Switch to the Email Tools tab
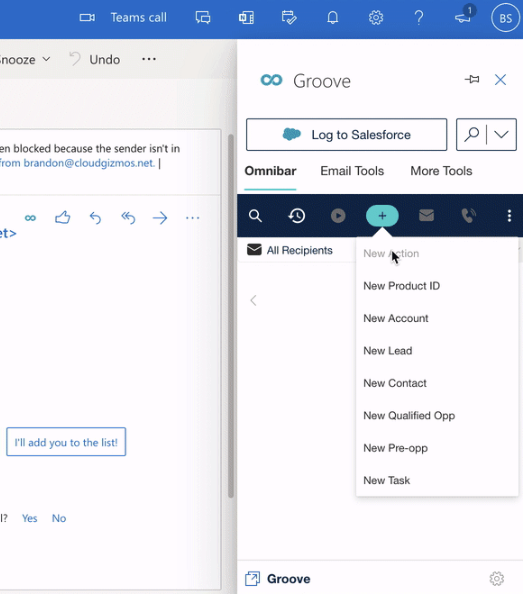The width and height of the screenshot is (528, 600). pos(352,171)
